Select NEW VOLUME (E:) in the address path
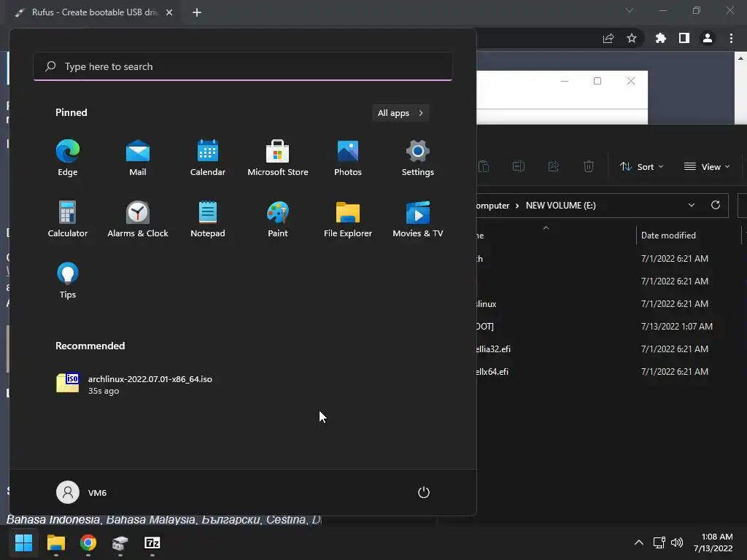The height and width of the screenshot is (560, 747). (x=561, y=205)
